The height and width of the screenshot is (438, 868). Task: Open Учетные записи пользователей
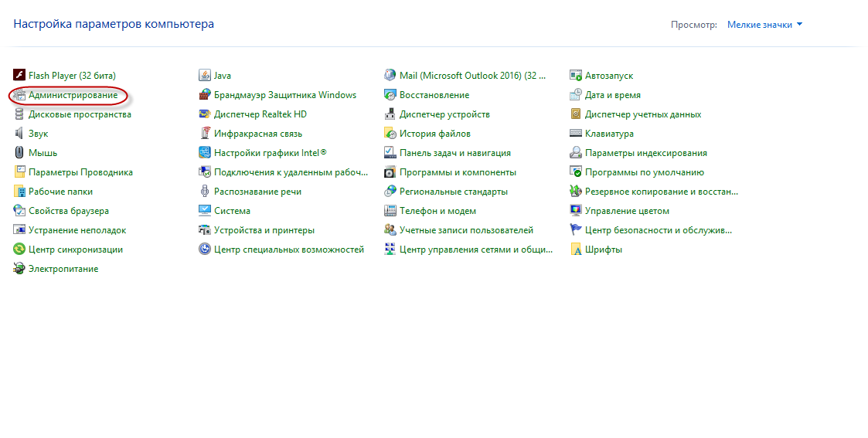tap(466, 230)
